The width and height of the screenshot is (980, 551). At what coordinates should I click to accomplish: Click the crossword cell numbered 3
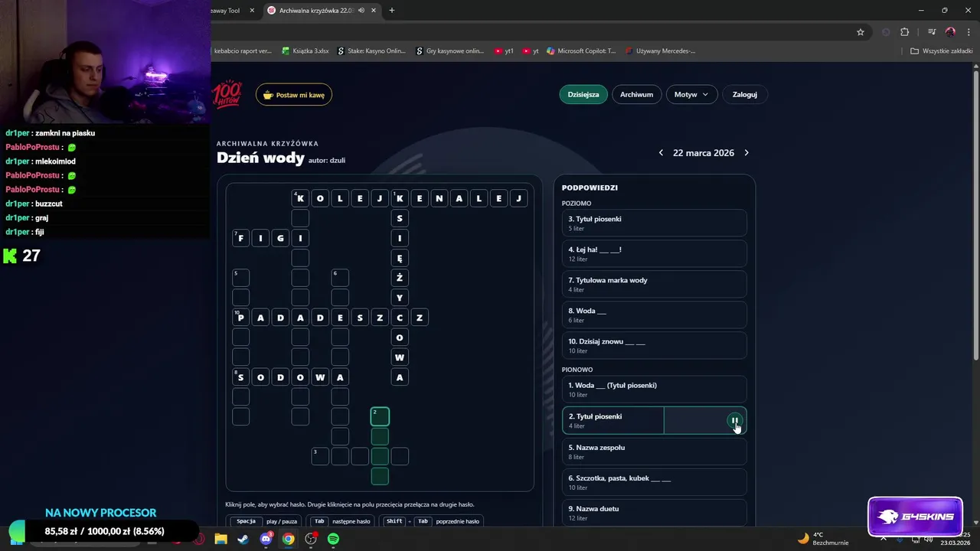[320, 456]
